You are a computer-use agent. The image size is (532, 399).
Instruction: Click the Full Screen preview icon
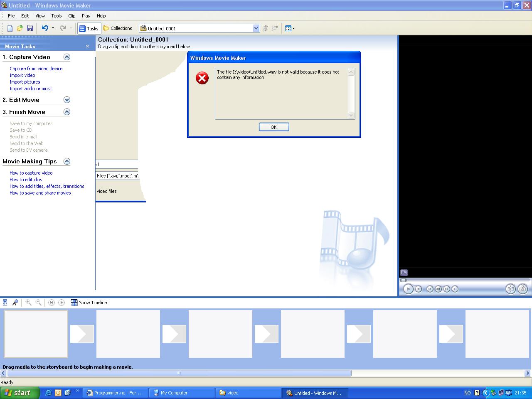pos(404,273)
